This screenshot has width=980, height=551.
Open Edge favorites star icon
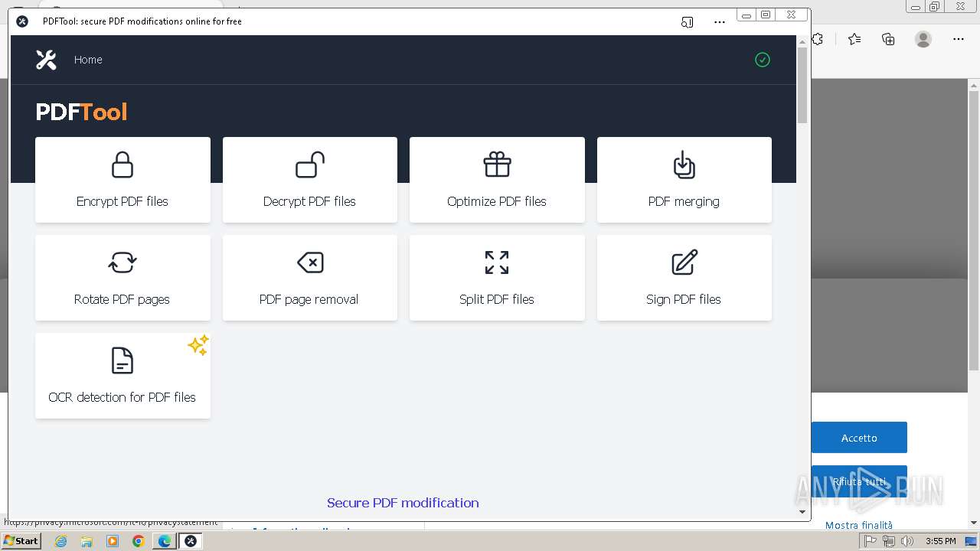pos(854,39)
